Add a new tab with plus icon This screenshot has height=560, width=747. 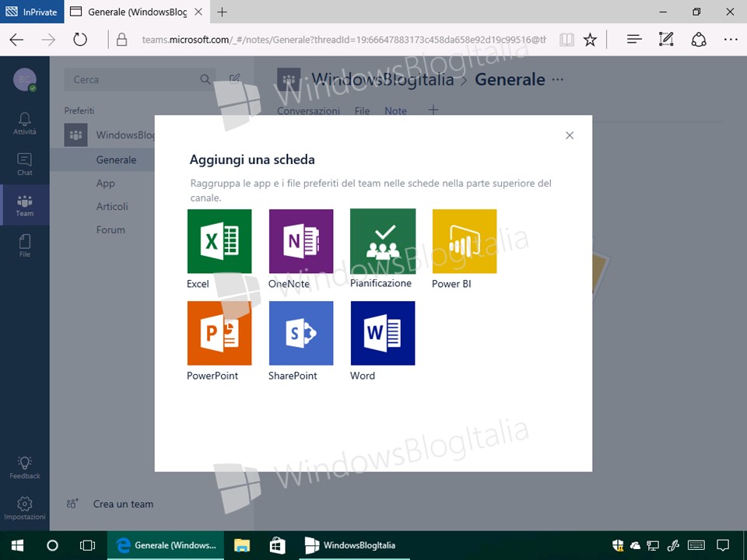[x=433, y=110]
